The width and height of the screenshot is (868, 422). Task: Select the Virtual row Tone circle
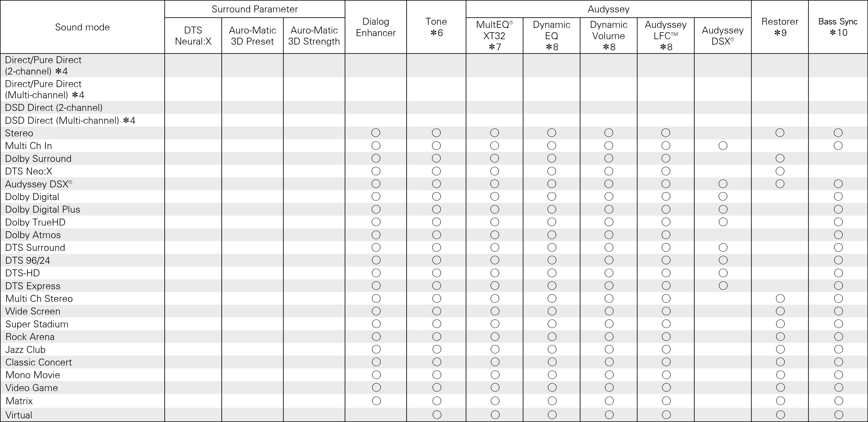[x=437, y=415]
